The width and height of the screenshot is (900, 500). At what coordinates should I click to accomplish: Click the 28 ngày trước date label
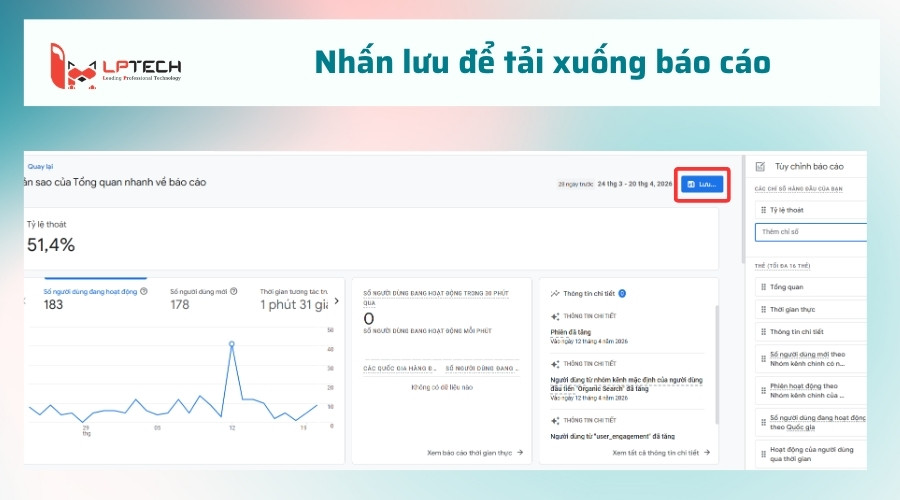pos(575,184)
